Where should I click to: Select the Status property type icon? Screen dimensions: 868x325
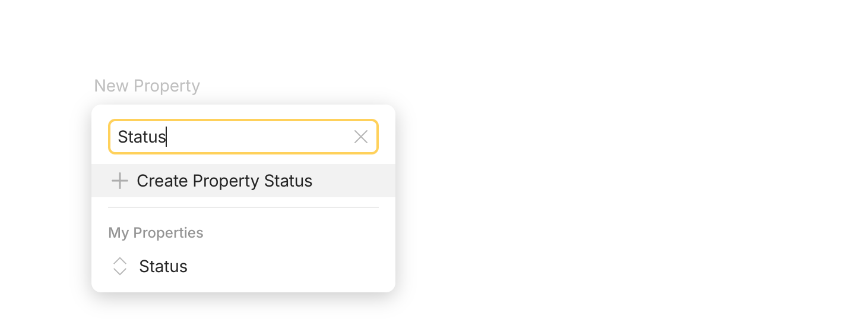120,266
